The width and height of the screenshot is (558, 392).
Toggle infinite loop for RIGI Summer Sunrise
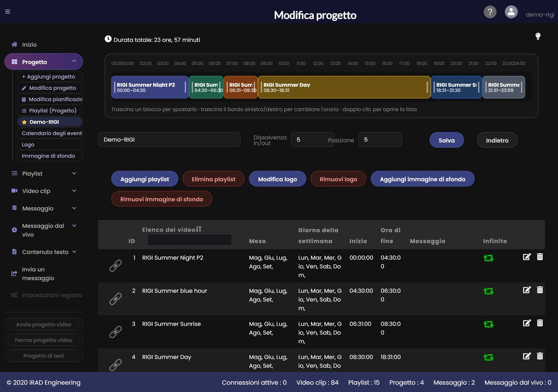point(488,324)
